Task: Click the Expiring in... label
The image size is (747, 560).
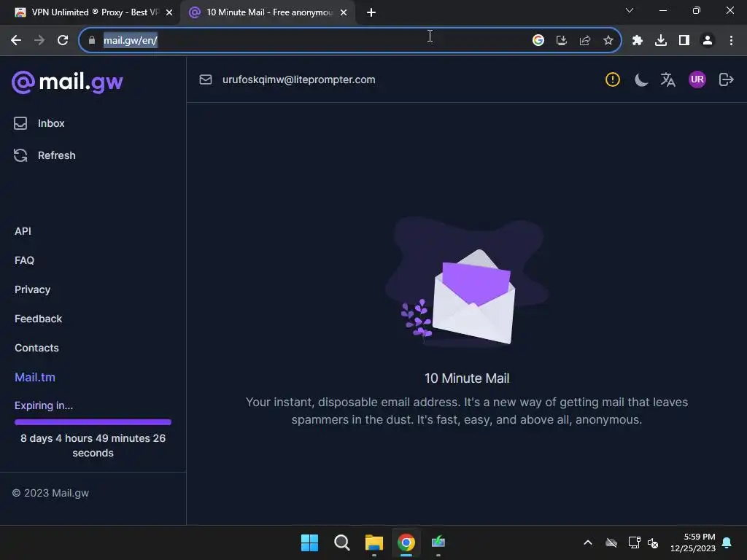Action: (x=43, y=405)
